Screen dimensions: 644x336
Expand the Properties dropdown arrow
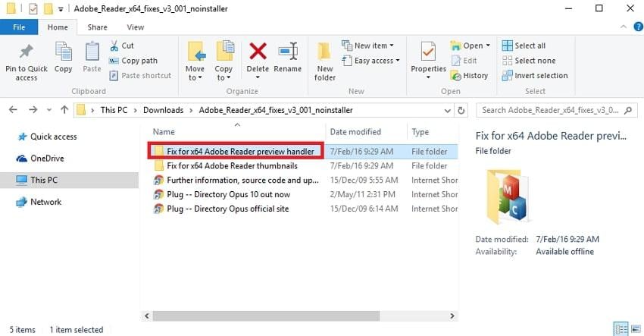tap(428, 77)
